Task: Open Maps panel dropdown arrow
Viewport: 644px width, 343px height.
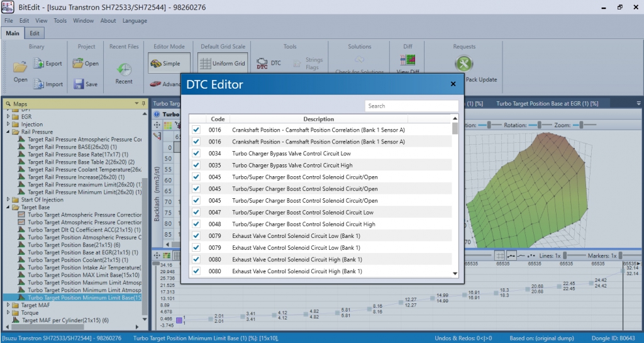Action: pyautogui.click(x=136, y=103)
